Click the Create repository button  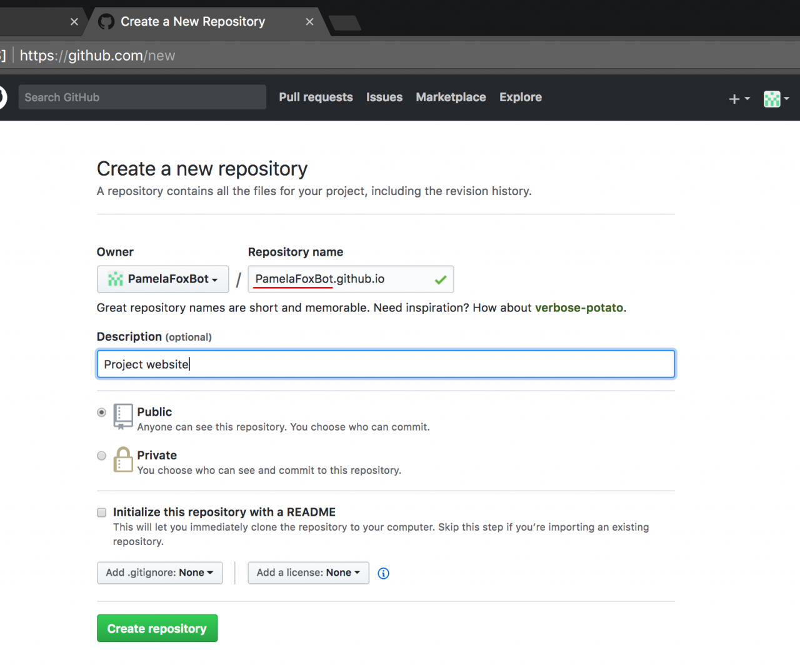157,628
